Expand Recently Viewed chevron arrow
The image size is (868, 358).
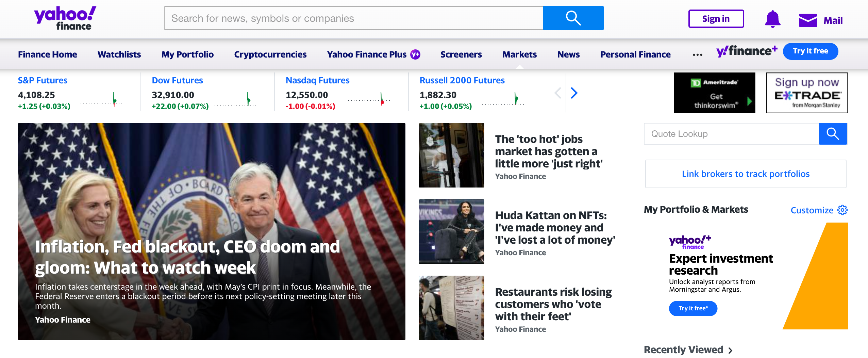point(730,350)
